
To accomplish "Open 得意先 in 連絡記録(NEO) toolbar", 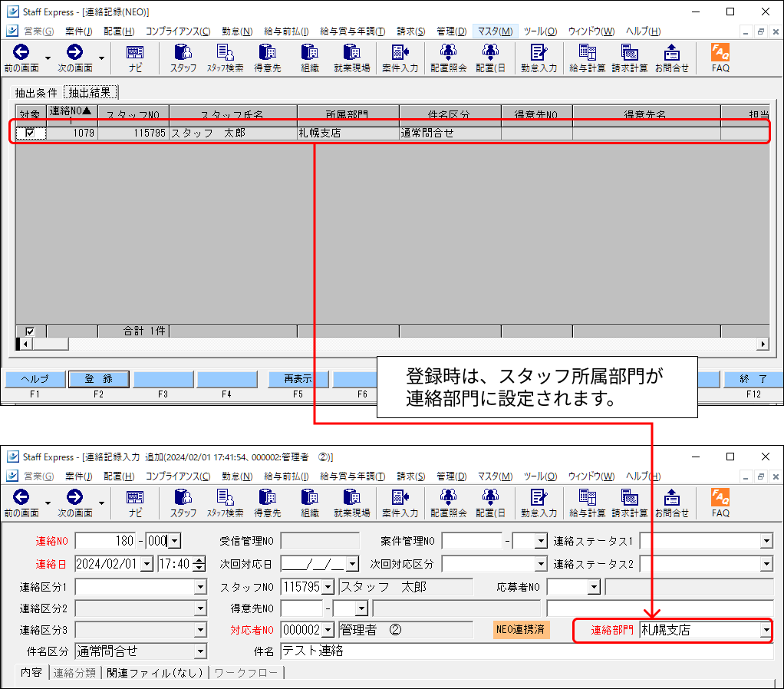I will [x=268, y=58].
